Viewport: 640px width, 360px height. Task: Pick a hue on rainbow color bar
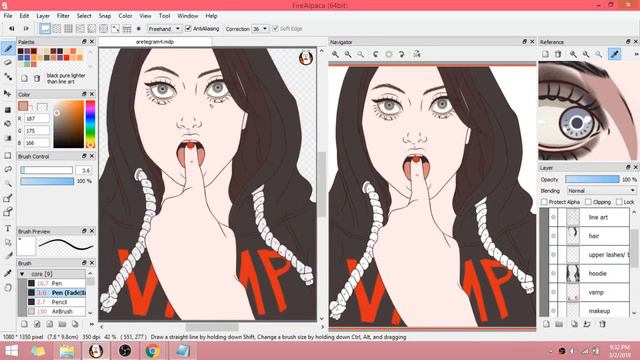coord(90,124)
